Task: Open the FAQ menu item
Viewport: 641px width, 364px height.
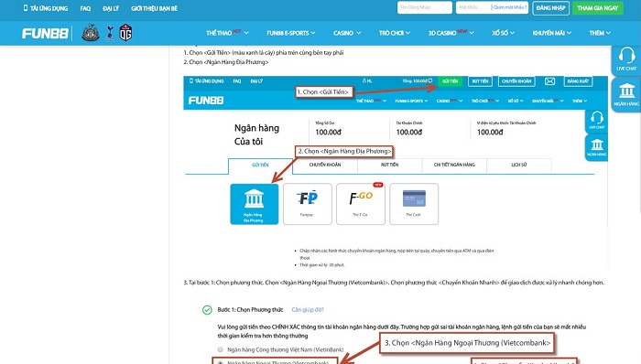Action: [x=85, y=8]
